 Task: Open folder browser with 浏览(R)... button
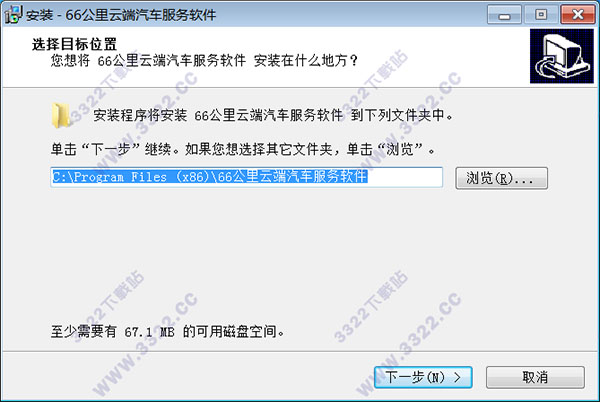pyautogui.click(x=501, y=178)
